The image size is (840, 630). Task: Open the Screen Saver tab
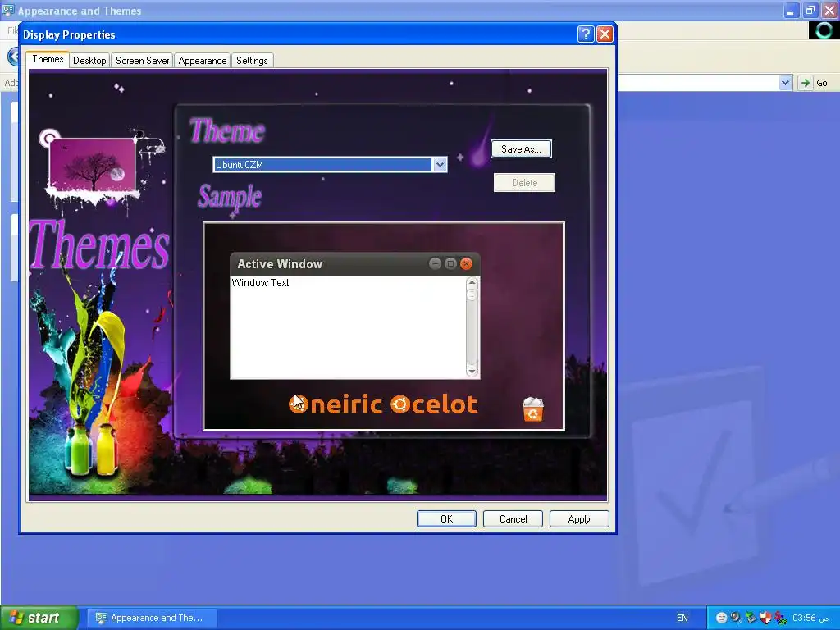[x=143, y=61]
